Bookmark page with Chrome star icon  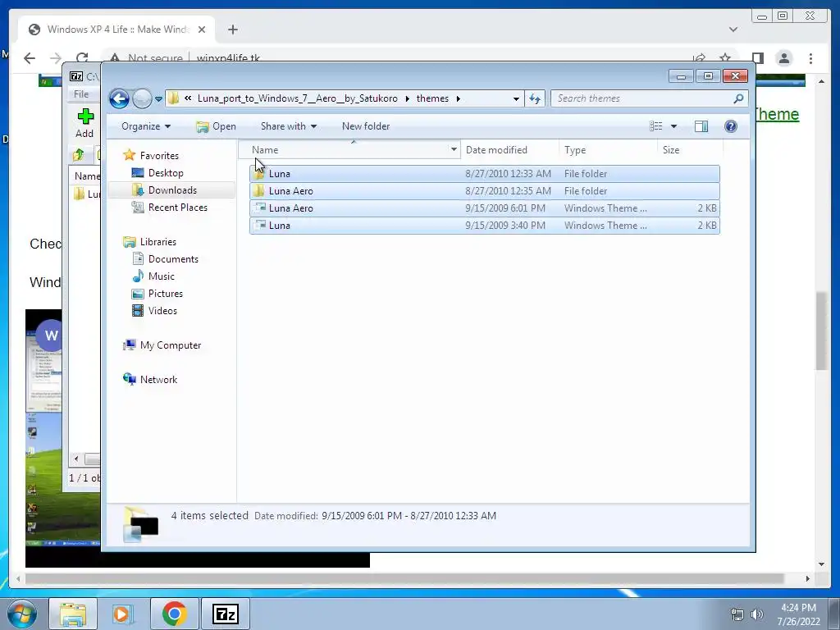point(725,58)
